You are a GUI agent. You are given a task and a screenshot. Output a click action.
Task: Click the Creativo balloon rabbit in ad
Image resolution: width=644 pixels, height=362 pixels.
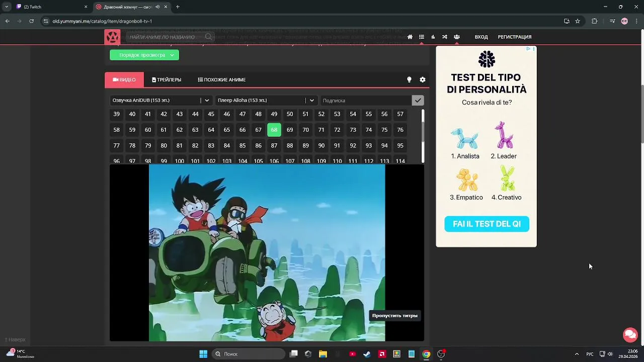click(507, 178)
